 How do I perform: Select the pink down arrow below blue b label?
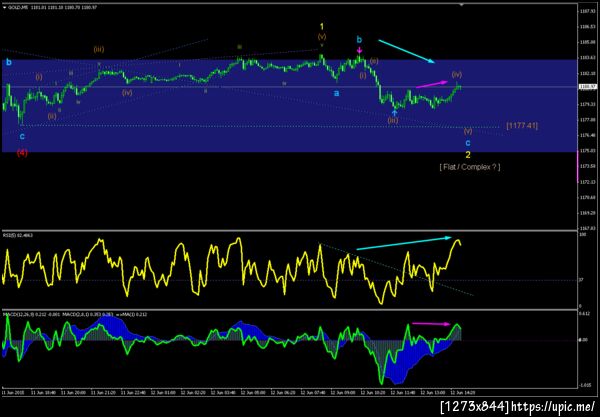pyautogui.click(x=359, y=50)
